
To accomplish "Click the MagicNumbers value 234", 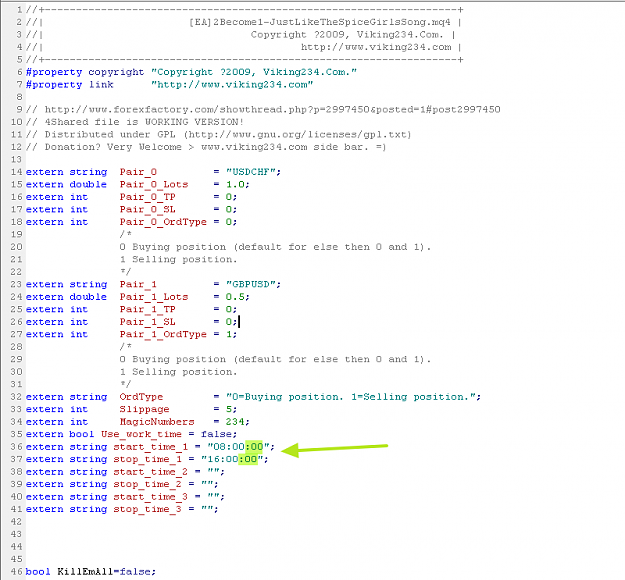I will (x=235, y=422).
